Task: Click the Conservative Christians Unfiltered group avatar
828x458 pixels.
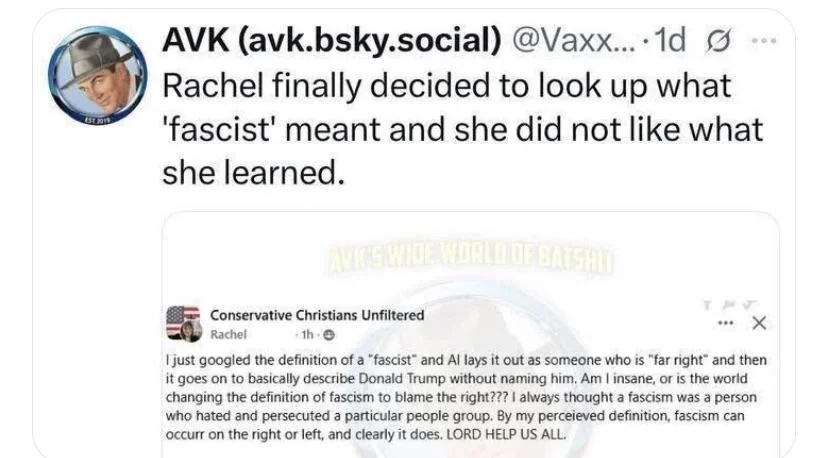Action: [x=184, y=324]
